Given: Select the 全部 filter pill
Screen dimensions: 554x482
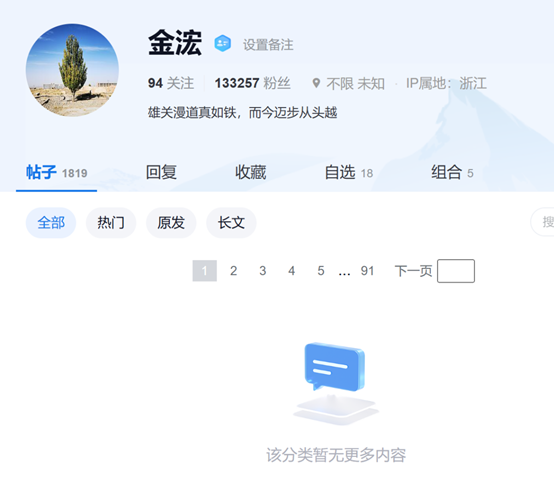Looking at the screenshot, I should [51, 223].
